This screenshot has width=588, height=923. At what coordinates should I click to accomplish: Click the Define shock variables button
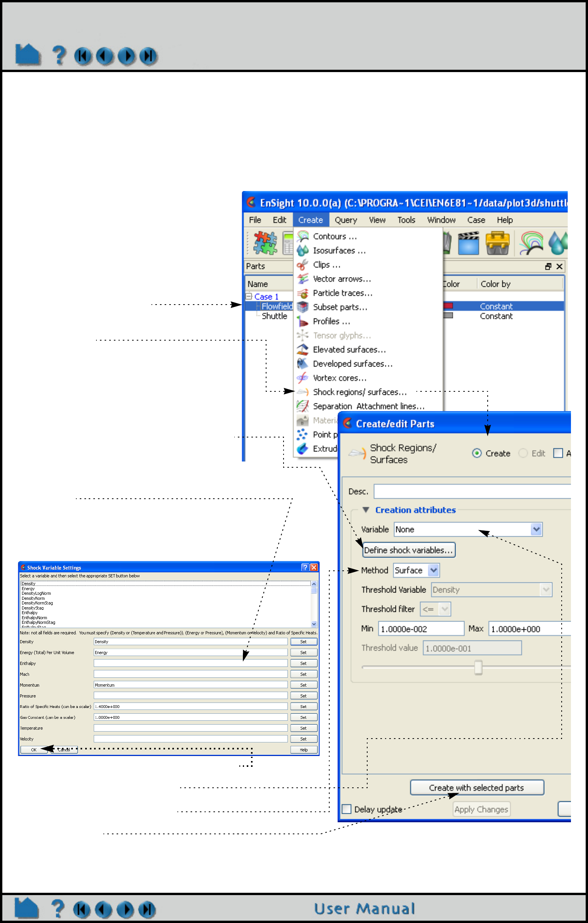point(409,550)
